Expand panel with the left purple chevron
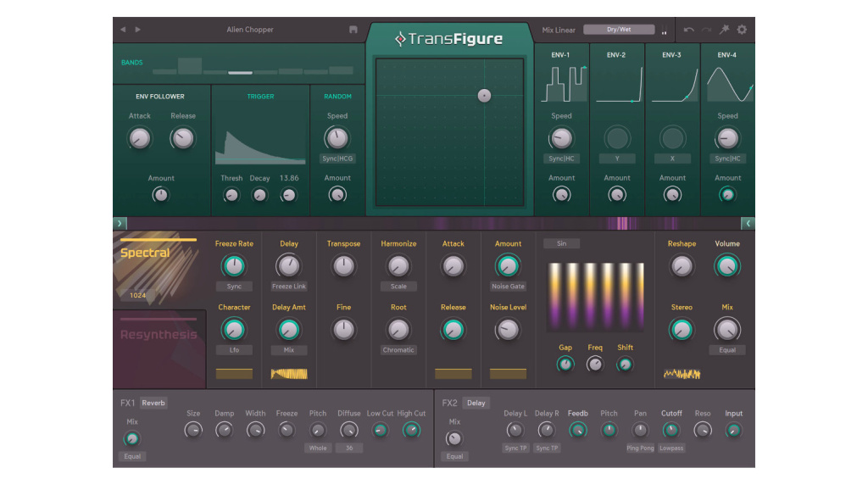The image size is (868, 479). pos(120,223)
